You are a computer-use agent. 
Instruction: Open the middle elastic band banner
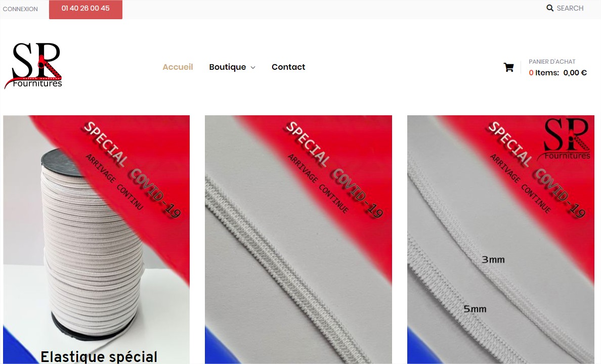pyautogui.click(x=298, y=240)
